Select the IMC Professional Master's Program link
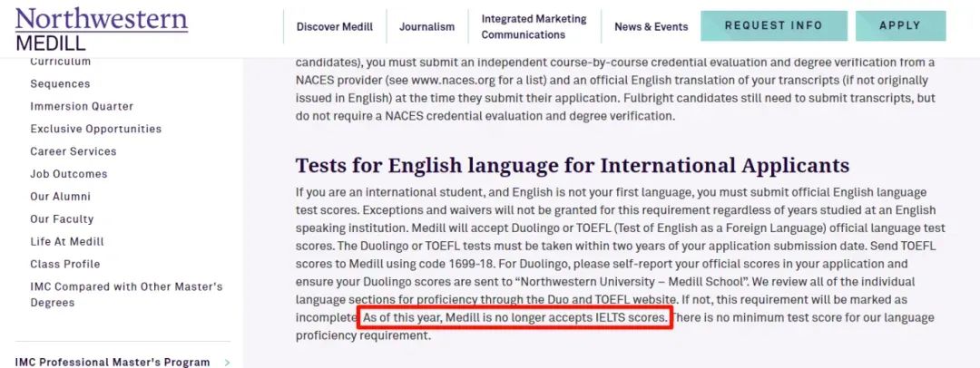The width and height of the screenshot is (980, 368). [113, 363]
